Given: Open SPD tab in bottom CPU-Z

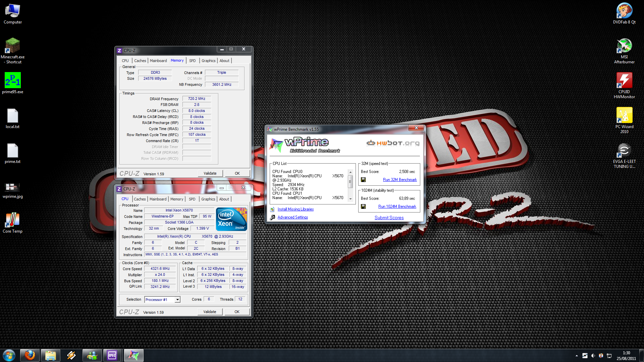Looking at the screenshot, I should (x=192, y=199).
